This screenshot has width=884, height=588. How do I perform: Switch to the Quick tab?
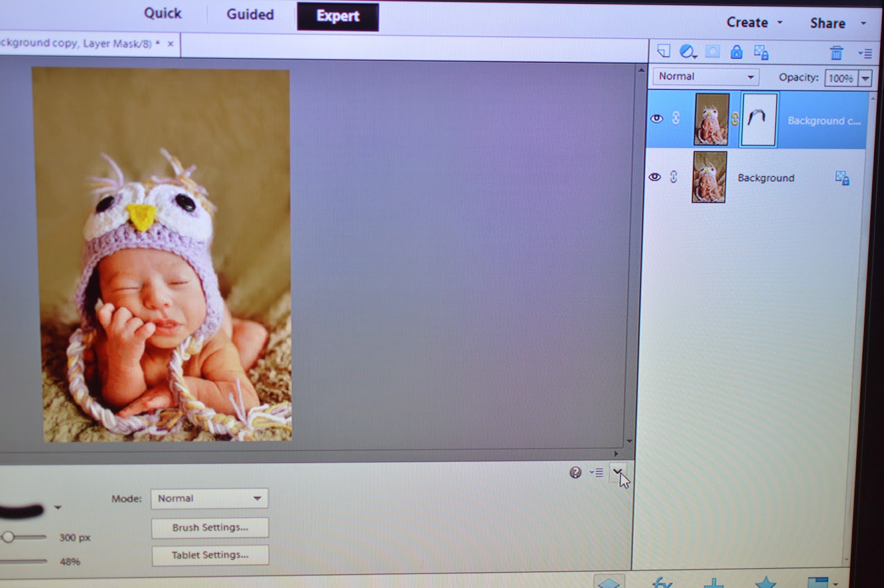click(162, 13)
